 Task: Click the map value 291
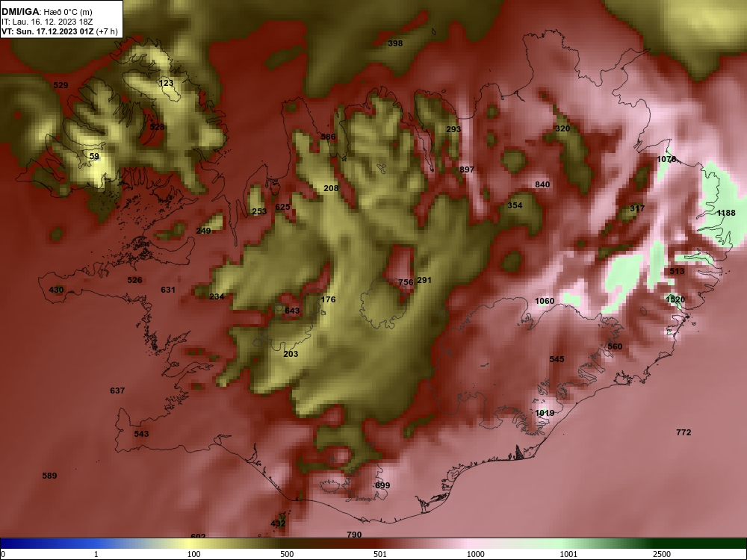click(424, 280)
